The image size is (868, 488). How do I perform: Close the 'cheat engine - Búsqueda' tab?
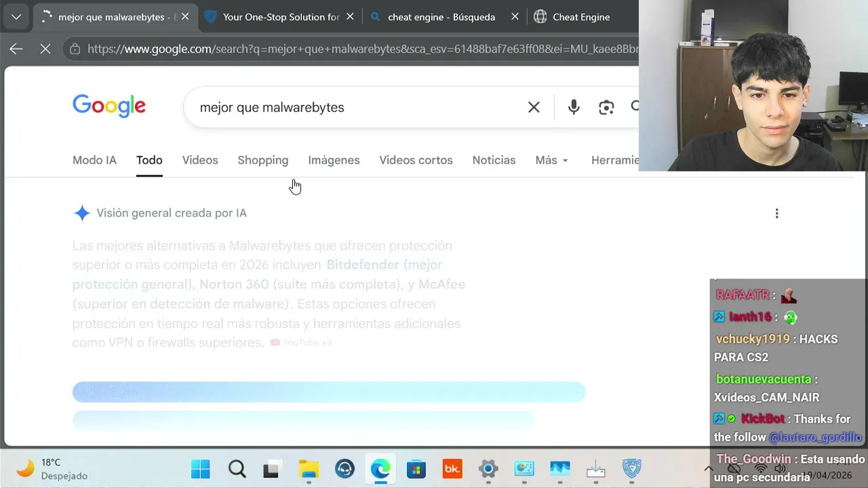515,17
